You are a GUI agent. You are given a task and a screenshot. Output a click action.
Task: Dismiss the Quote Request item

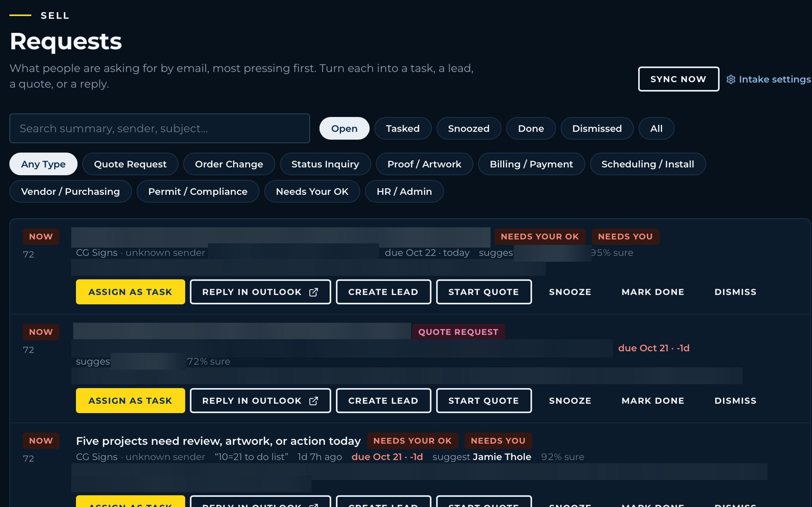[735, 401]
